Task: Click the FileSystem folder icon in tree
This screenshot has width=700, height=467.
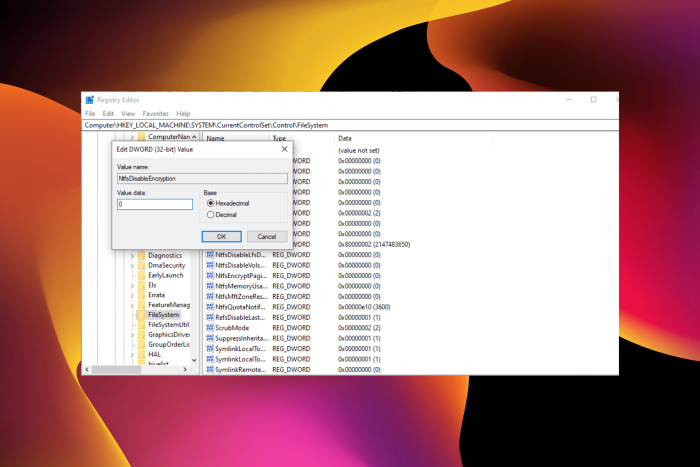Action: 142,315
